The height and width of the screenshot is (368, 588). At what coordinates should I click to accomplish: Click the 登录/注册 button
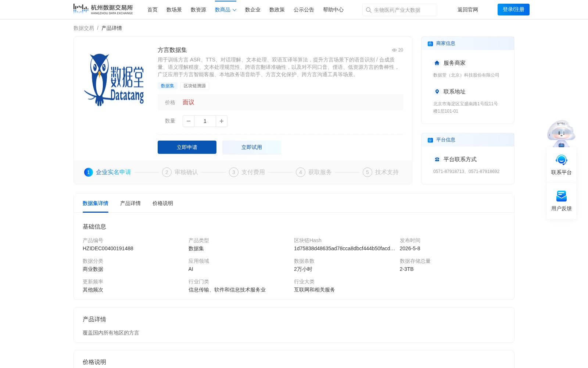click(513, 10)
